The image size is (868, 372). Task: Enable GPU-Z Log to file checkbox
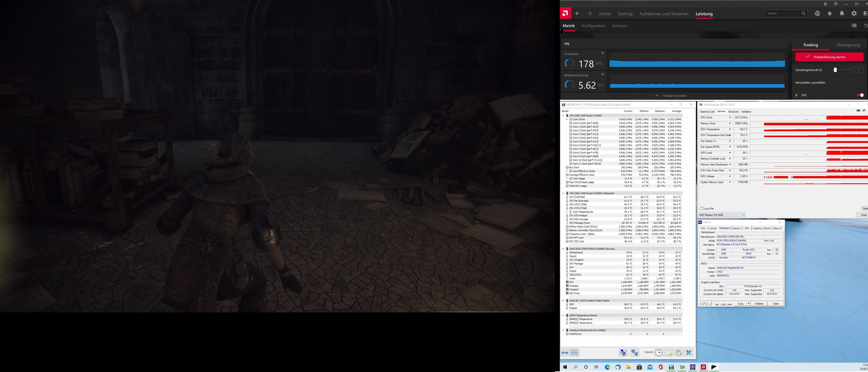click(702, 209)
